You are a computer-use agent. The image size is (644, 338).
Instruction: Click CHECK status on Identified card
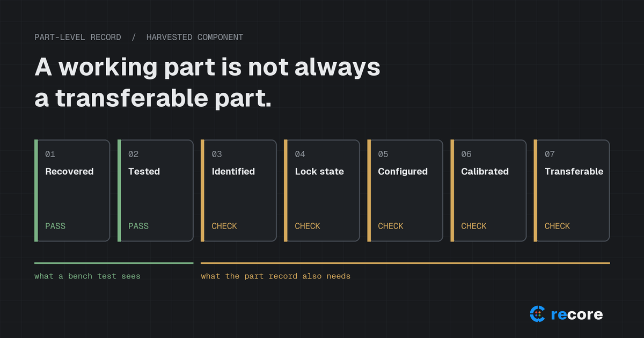tap(224, 226)
